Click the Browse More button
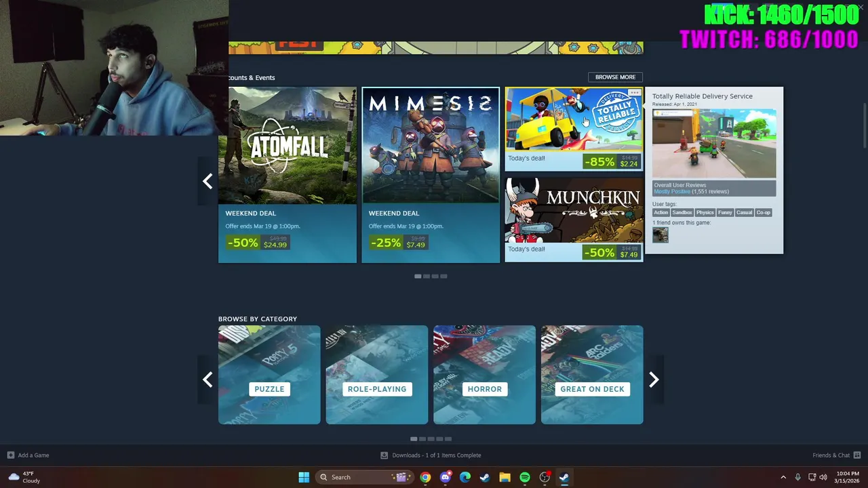Viewport: 868px width, 488px height. click(615, 77)
